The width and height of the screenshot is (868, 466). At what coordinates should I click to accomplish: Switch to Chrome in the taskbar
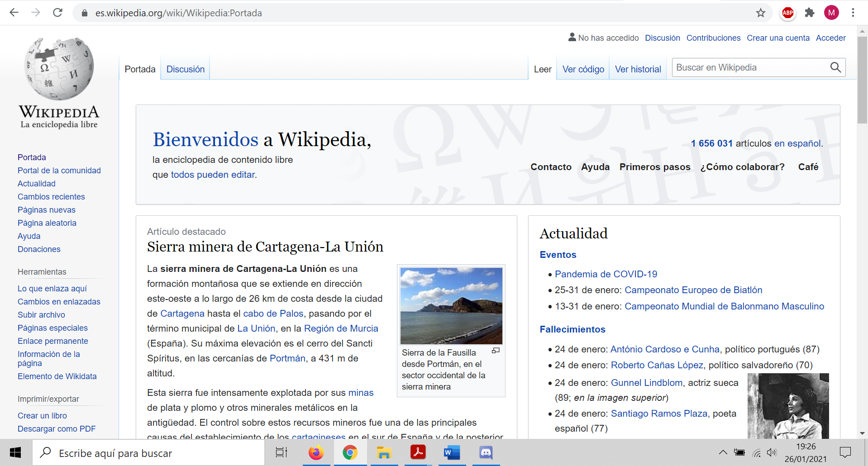(350, 452)
